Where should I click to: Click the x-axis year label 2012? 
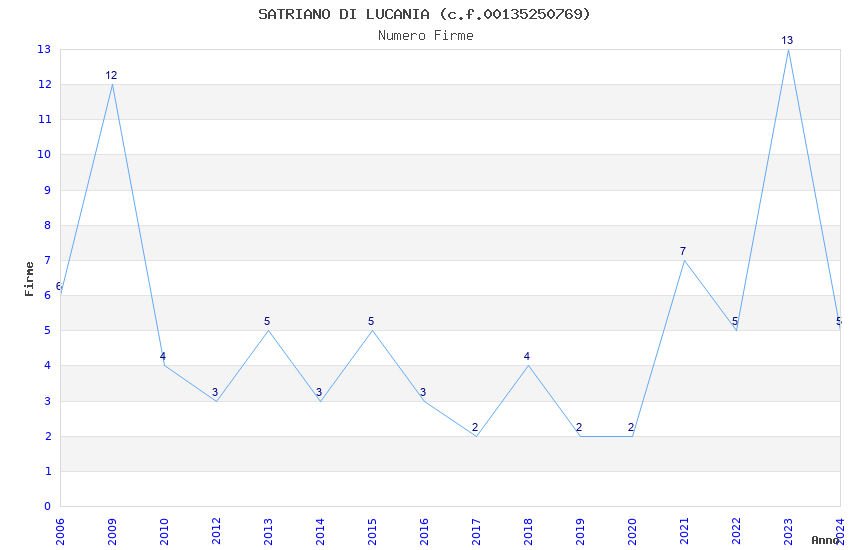pos(216,532)
